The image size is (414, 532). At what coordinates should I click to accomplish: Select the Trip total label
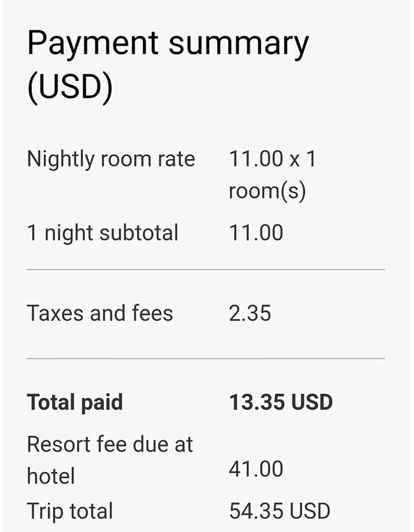(70, 511)
